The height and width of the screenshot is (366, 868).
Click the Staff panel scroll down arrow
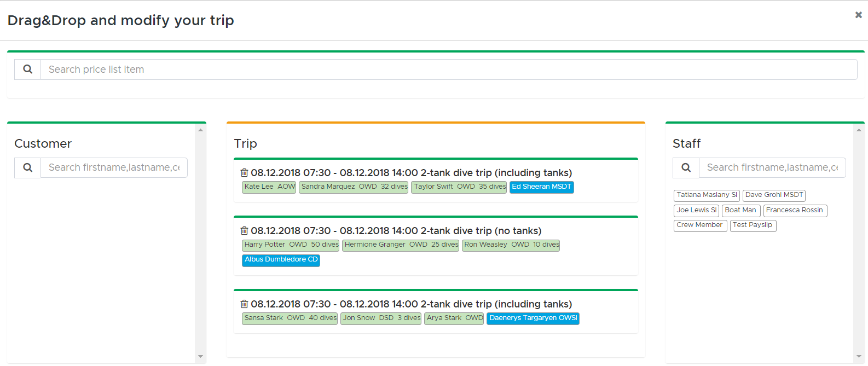click(859, 356)
